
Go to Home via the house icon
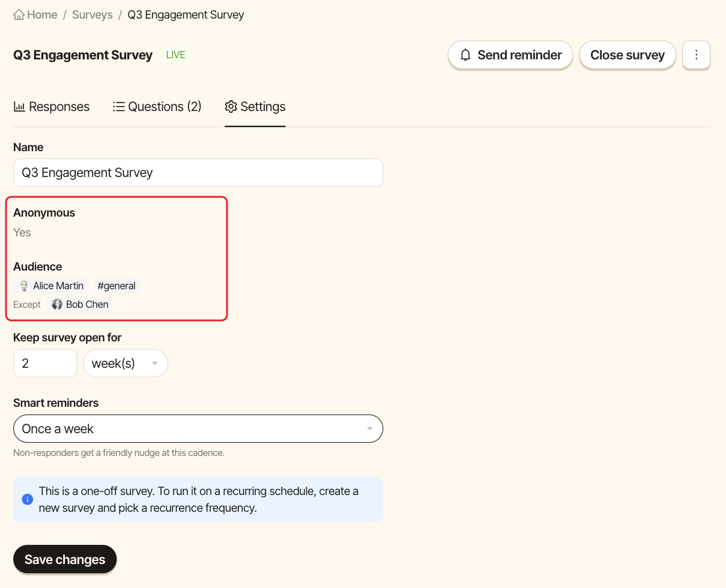tap(19, 14)
